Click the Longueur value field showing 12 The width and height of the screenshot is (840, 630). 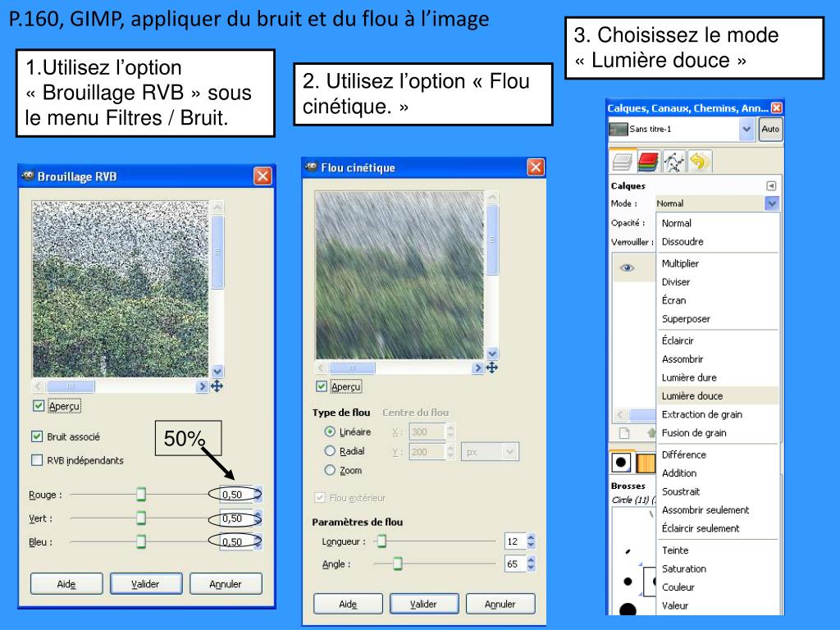[515, 541]
